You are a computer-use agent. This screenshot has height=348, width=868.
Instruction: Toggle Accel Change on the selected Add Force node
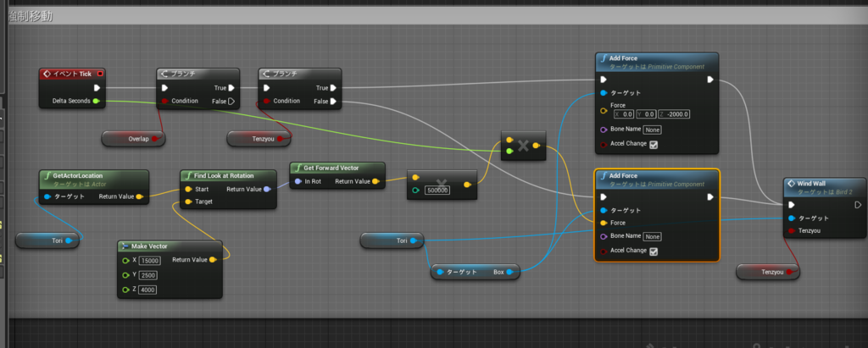pos(654,251)
